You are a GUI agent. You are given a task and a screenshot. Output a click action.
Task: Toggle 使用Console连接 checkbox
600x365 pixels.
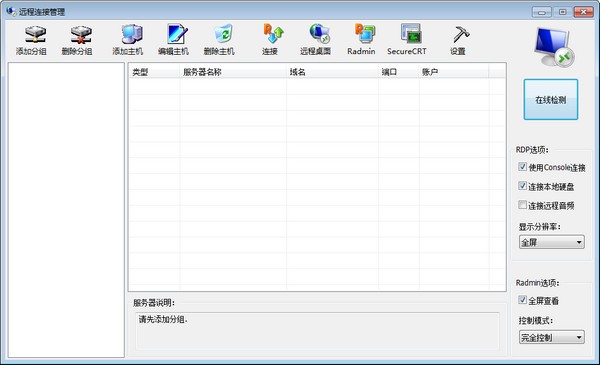(523, 167)
